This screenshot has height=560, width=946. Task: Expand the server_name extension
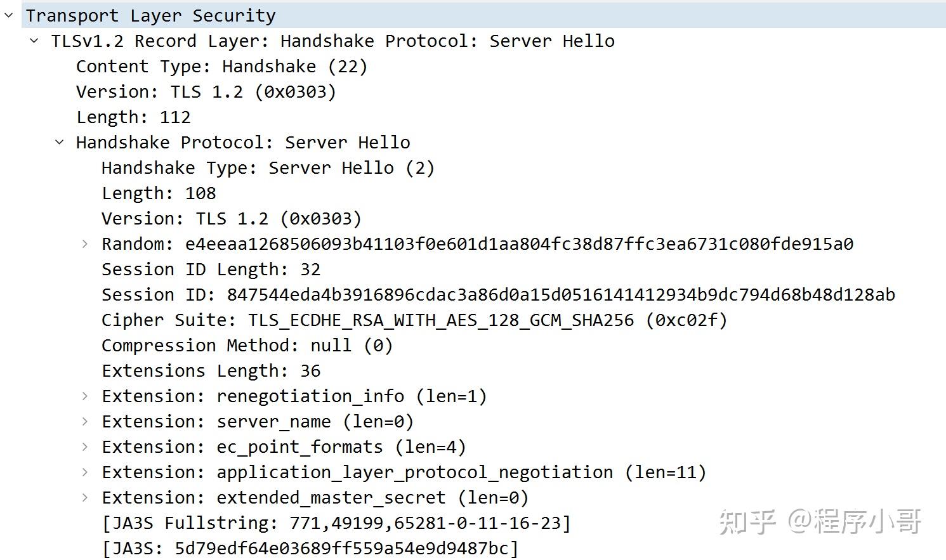85,422
